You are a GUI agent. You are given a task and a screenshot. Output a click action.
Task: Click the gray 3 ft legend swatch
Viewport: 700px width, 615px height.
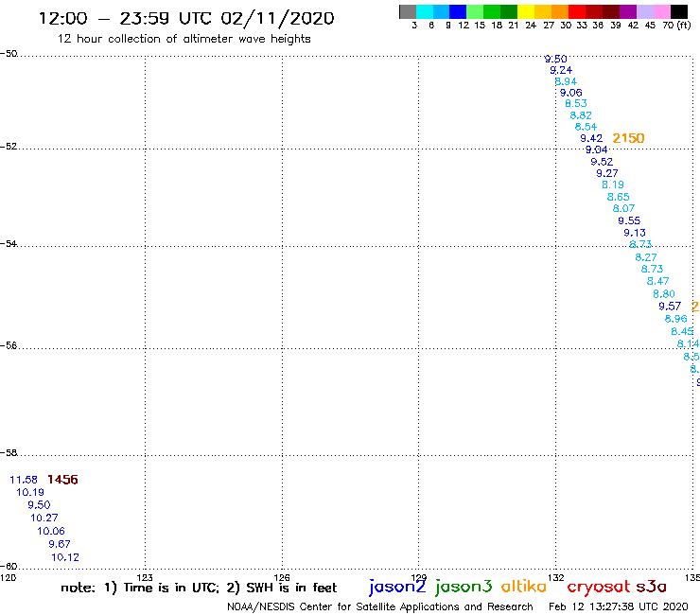point(408,11)
